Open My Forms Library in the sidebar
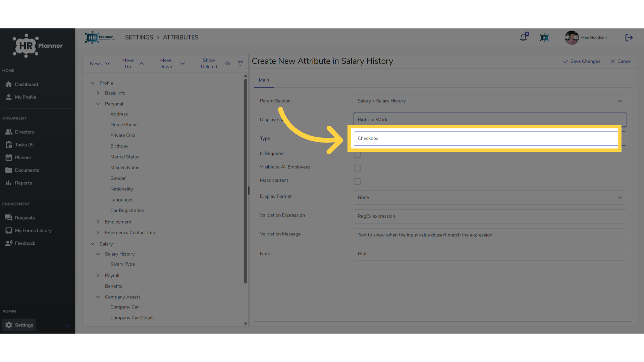The height and width of the screenshot is (362, 644). click(x=29, y=231)
